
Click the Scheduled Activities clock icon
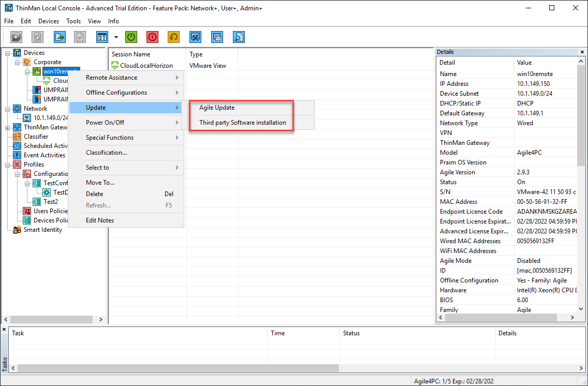pyautogui.click(x=17, y=146)
